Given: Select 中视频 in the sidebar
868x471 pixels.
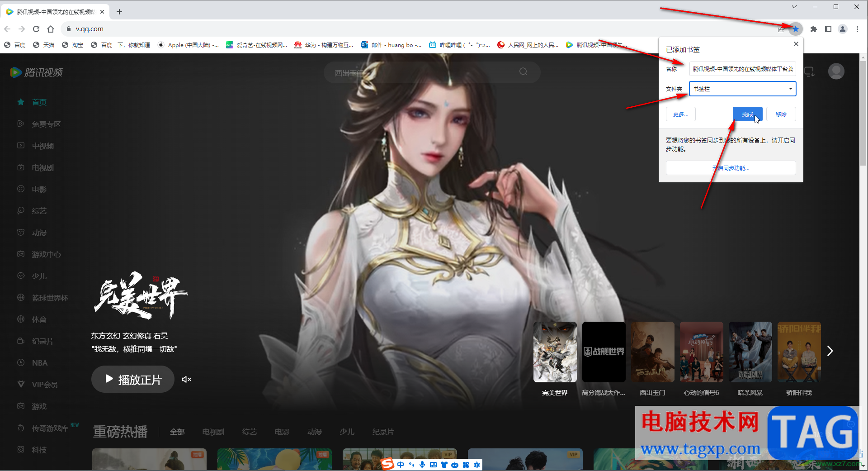Looking at the screenshot, I should (x=36, y=146).
